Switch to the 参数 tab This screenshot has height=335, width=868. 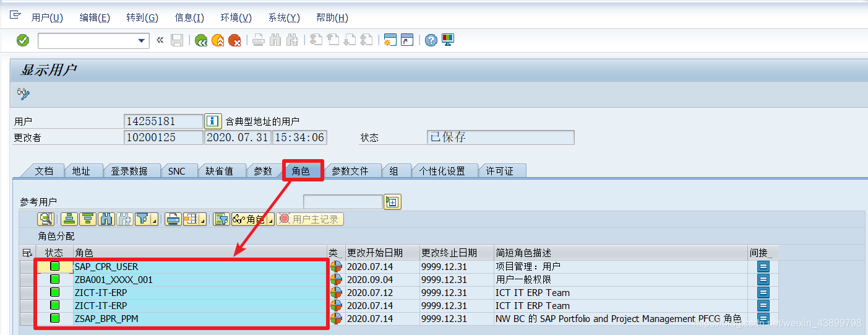(x=263, y=171)
